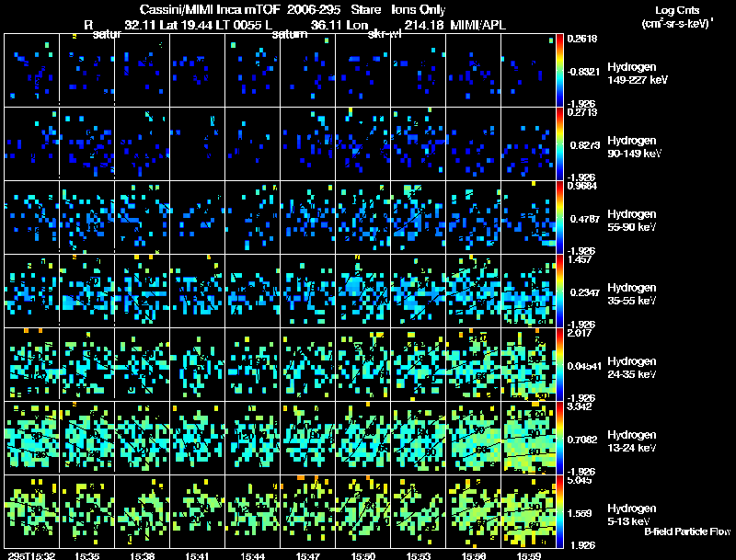Viewport: 736px width, 560px height.
Task: Click the '2.017' colorbar maximum value
Action: (580, 333)
